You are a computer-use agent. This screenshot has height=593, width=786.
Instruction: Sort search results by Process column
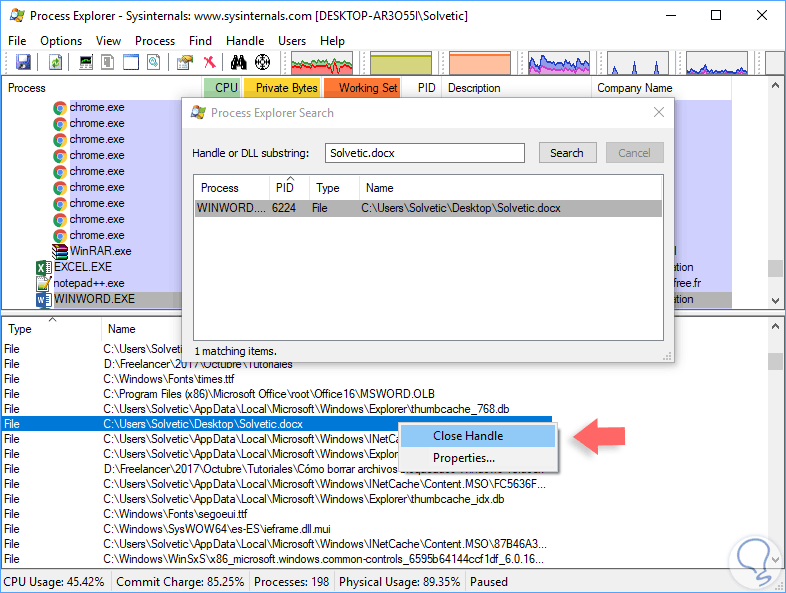(x=232, y=188)
